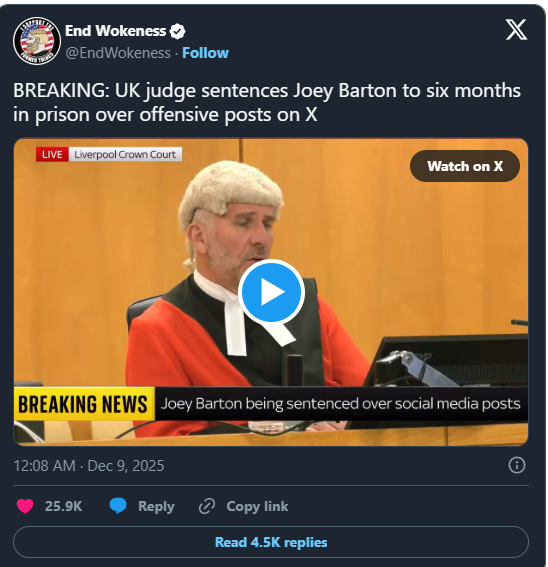Image resolution: width=548 pixels, height=567 pixels.
Task: Play the Joey Barton sentencing video
Action: point(271,291)
